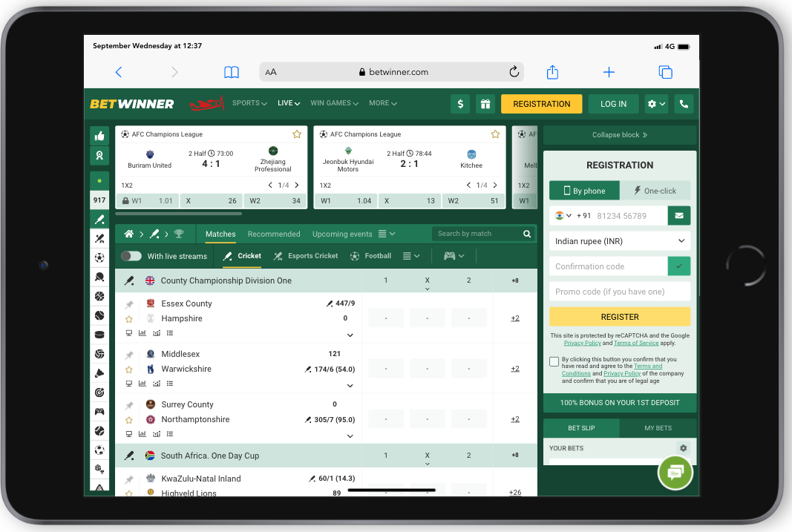Go to home breadcrumb icon
Screen dimensions: 792x532
point(129,234)
